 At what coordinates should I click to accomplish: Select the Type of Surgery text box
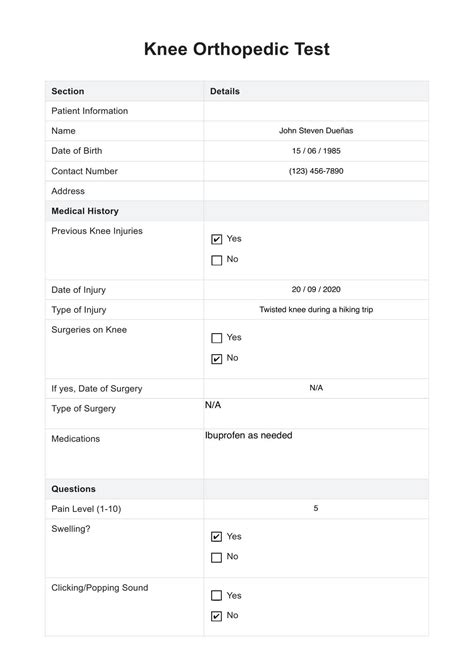316,413
